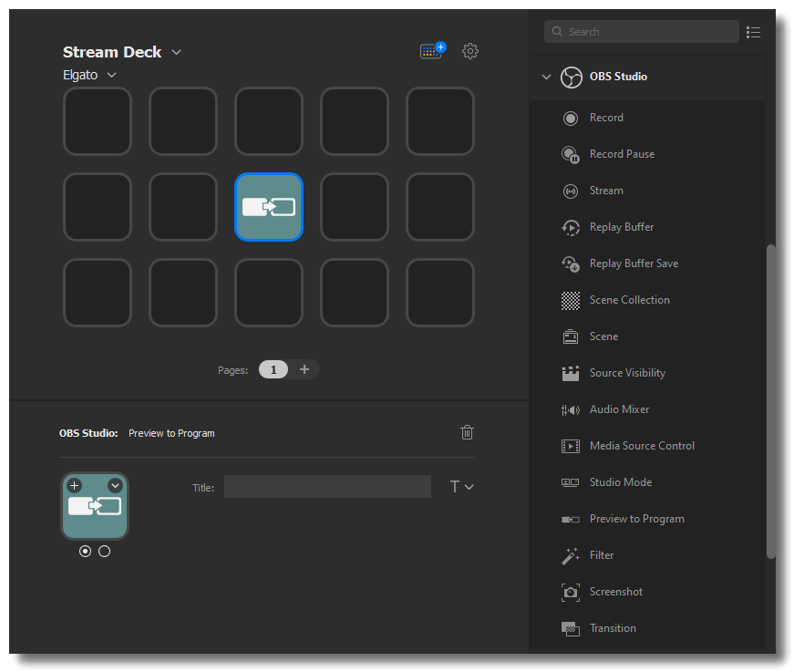Screen dimensions: 794x672
Task: Click the actions list vertical scrollbar
Action: pos(771,401)
